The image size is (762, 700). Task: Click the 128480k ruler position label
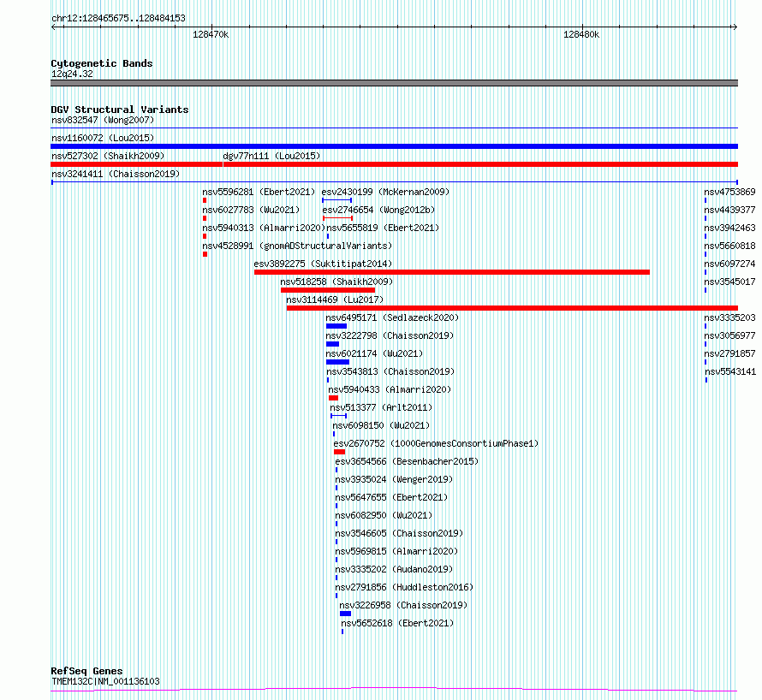[581, 34]
